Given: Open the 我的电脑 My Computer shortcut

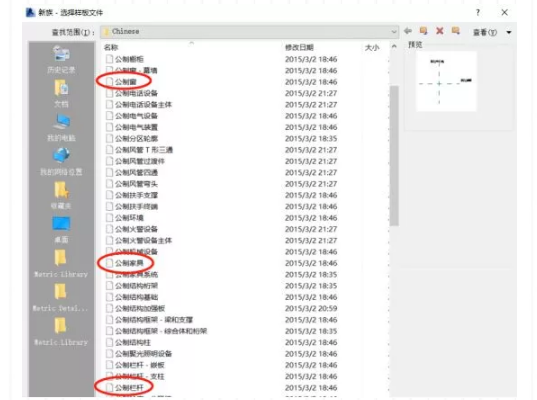Looking at the screenshot, I should [61, 127].
